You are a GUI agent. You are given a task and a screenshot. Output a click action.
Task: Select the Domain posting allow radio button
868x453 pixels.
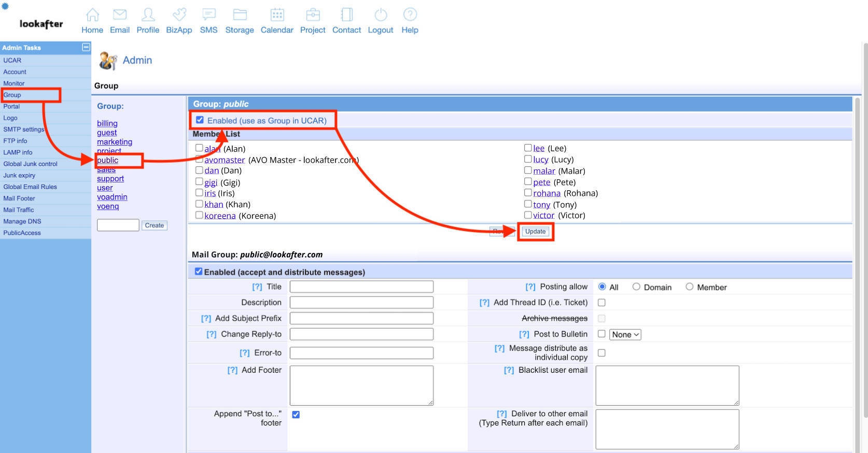click(x=636, y=287)
